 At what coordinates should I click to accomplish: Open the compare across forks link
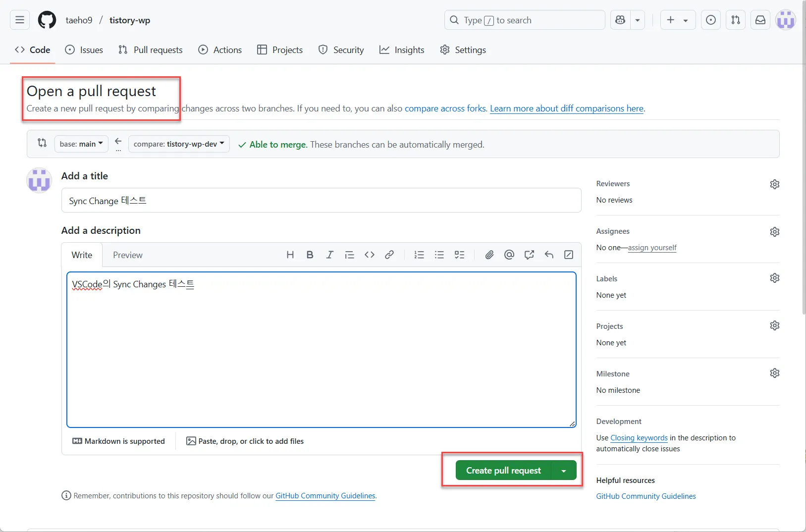click(x=445, y=108)
